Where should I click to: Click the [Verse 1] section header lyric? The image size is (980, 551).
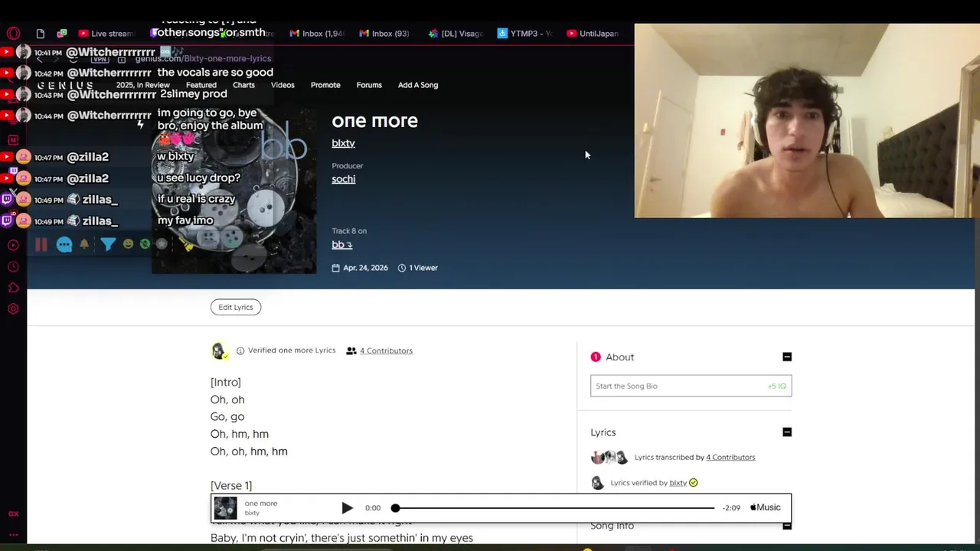[231, 485]
